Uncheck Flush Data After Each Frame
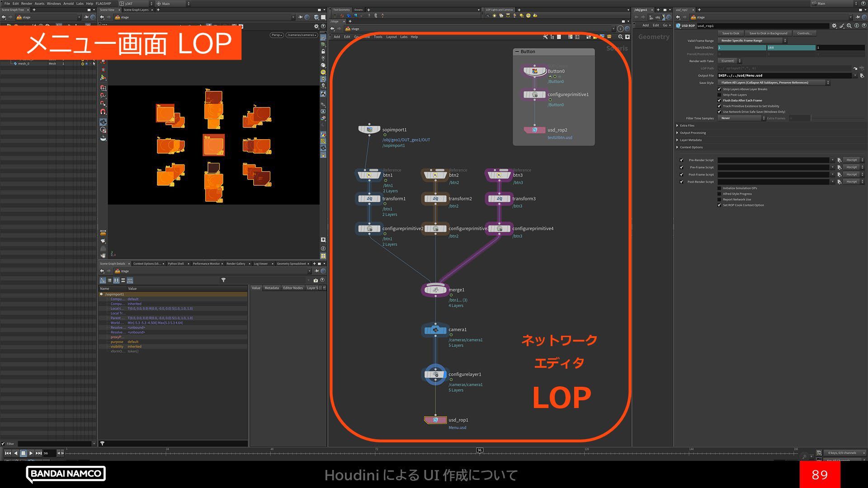868x488 pixels. [719, 100]
